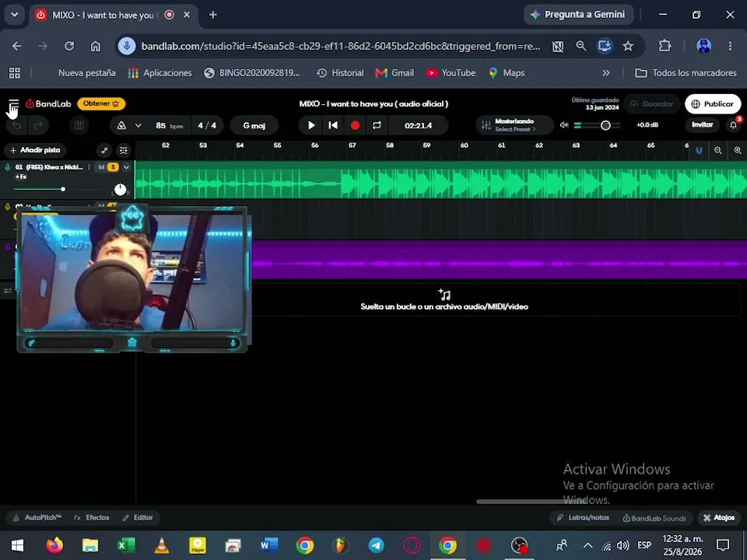Mute track 01 with the M button
The image size is (747, 560).
101,167
